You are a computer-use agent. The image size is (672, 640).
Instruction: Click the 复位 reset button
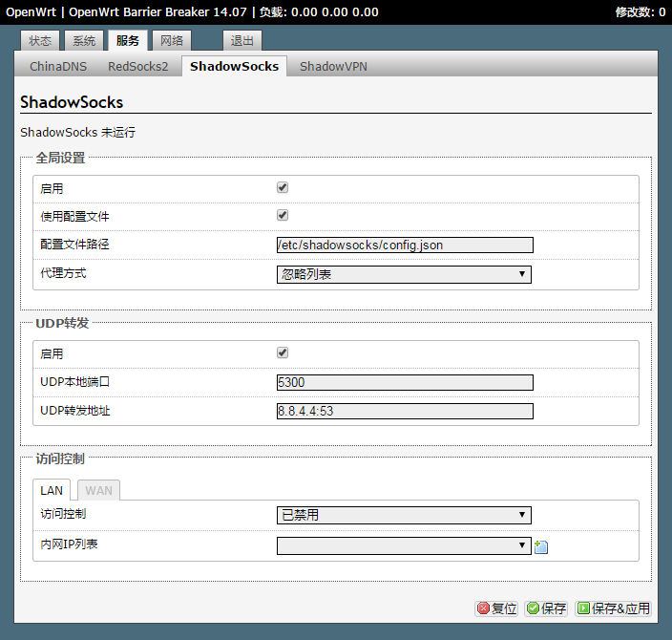click(496, 608)
